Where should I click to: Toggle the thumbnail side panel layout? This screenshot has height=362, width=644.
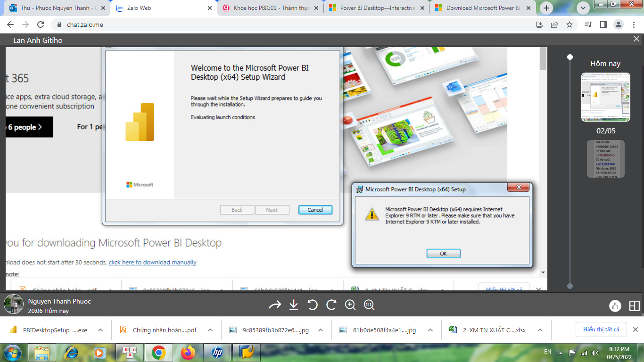(x=635, y=306)
